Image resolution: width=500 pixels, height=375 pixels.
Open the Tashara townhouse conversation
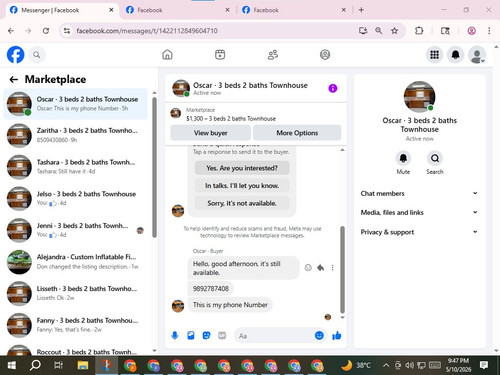pyautogui.click(x=76, y=167)
